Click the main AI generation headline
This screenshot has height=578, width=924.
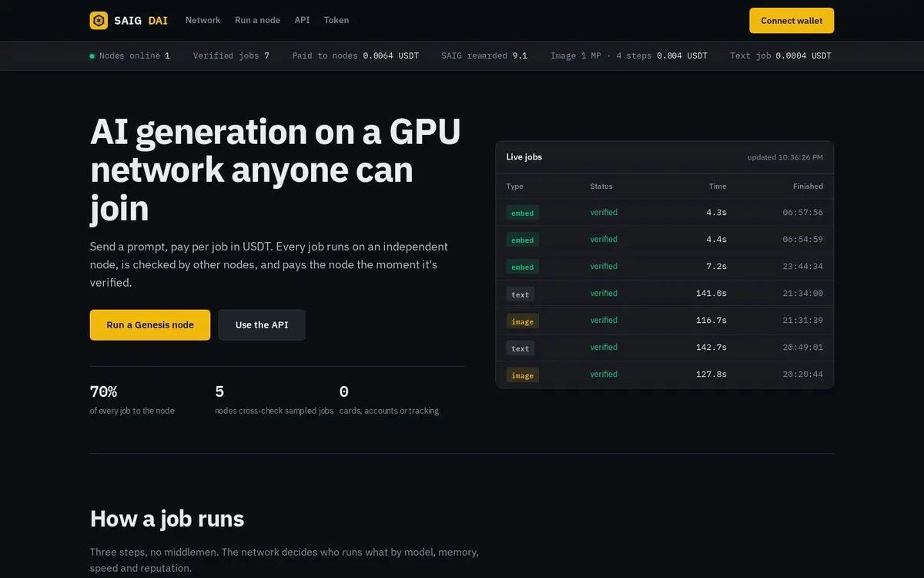(x=276, y=170)
